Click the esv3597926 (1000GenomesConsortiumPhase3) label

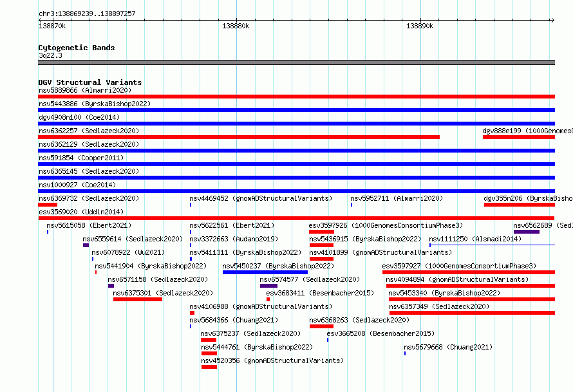(x=386, y=225)
